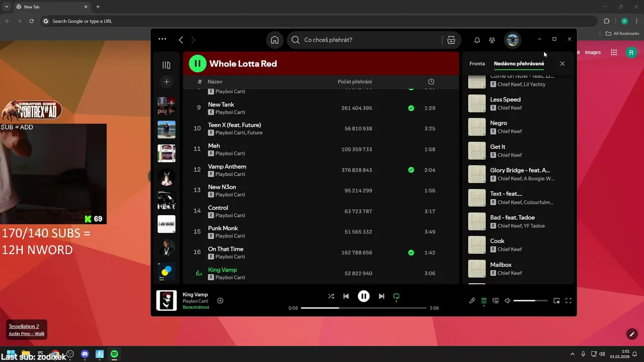This screenshot has width=644, height=362.
Task: Close the queue side panel
Action: pyautogui.click(x=562, y=64)
